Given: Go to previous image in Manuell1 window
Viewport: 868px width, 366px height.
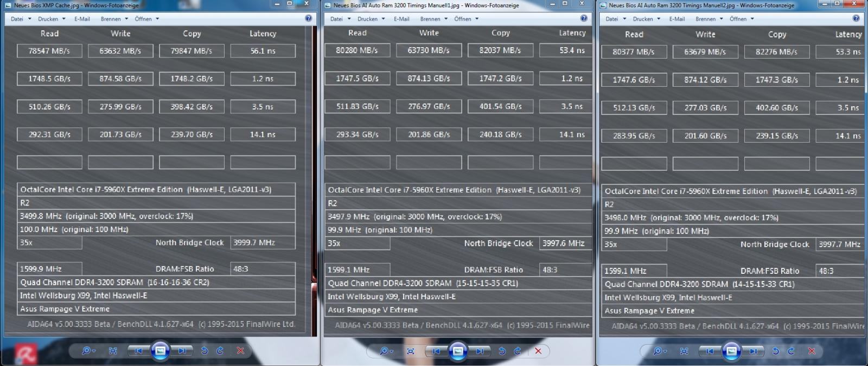Looking at the screenshot, I should tap(436, 351).
